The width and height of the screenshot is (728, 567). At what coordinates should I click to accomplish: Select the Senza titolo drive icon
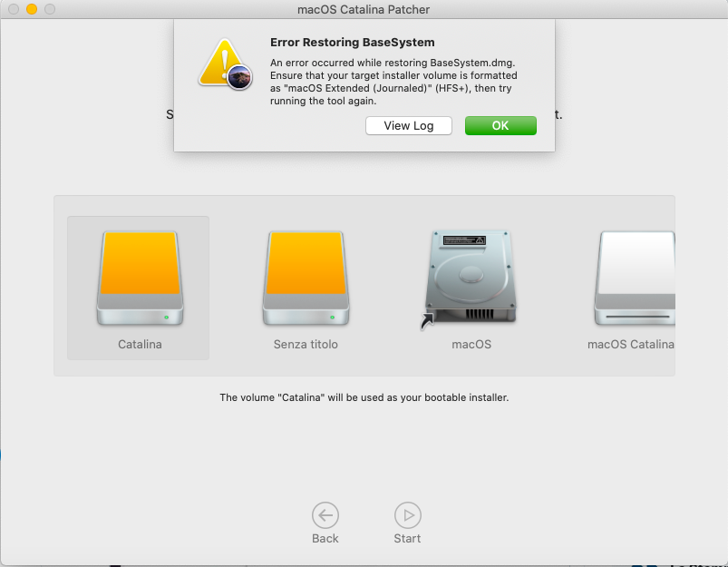[306, 278]
